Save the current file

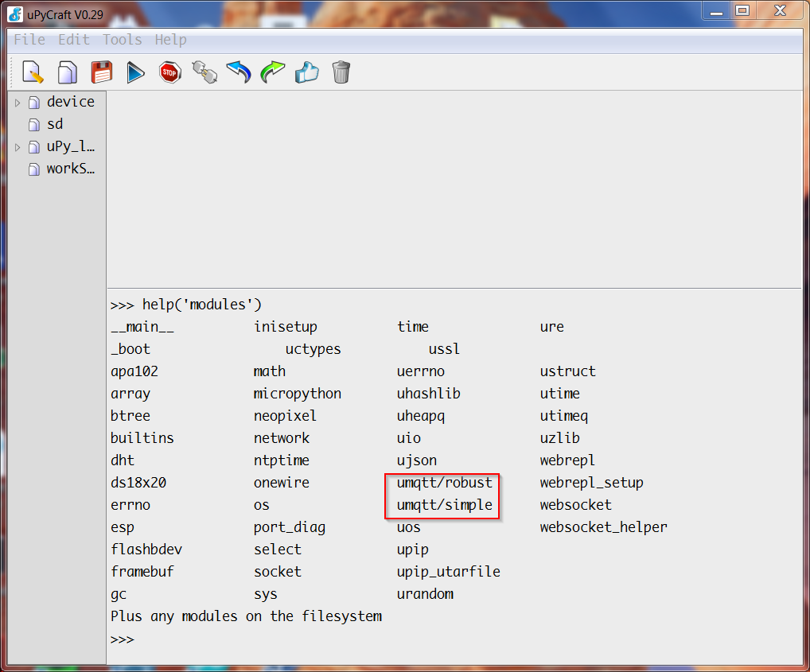101,72
